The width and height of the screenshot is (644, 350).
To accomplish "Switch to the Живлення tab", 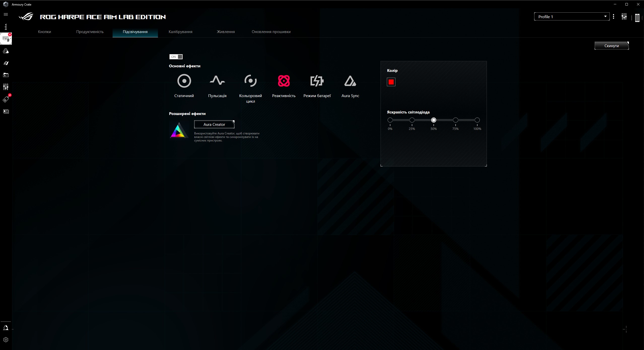I will 226,32.
